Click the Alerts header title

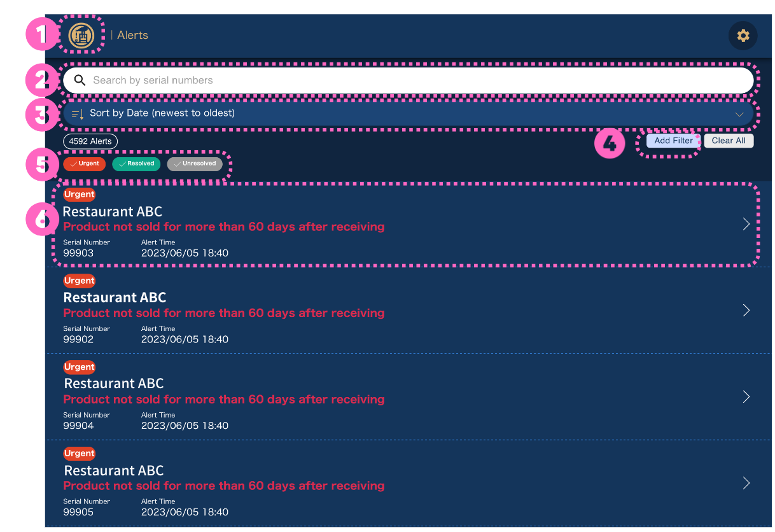pos(132,36)
